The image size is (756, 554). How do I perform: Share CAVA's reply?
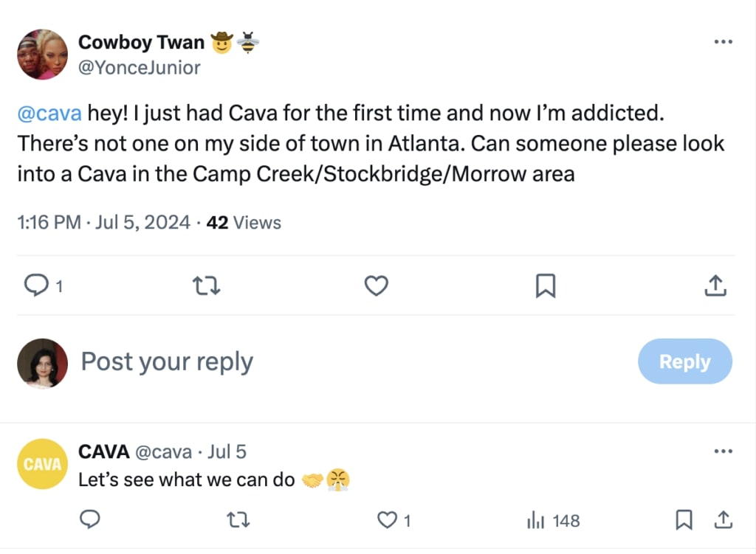click(x=724, y=520)
